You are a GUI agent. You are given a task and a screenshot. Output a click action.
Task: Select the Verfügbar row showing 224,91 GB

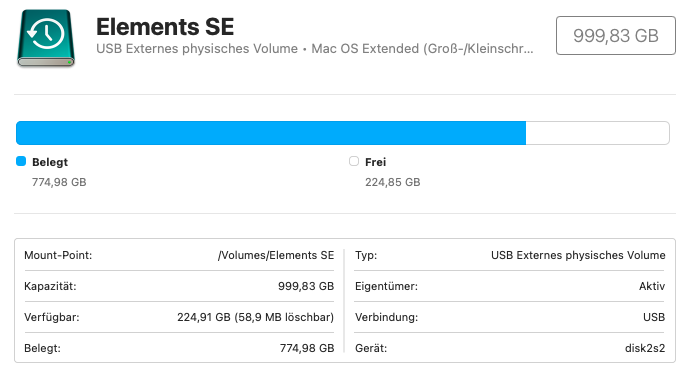179,317
